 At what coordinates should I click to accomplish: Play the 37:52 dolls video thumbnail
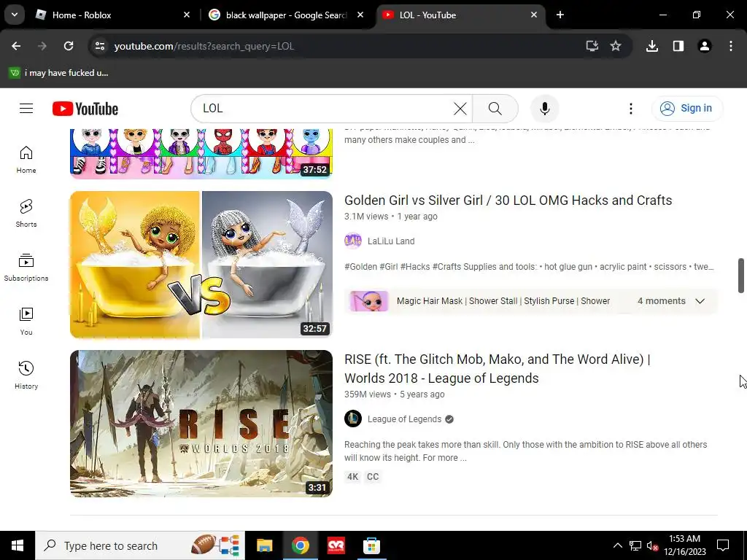pyautogui.click(x=201, y=154)
